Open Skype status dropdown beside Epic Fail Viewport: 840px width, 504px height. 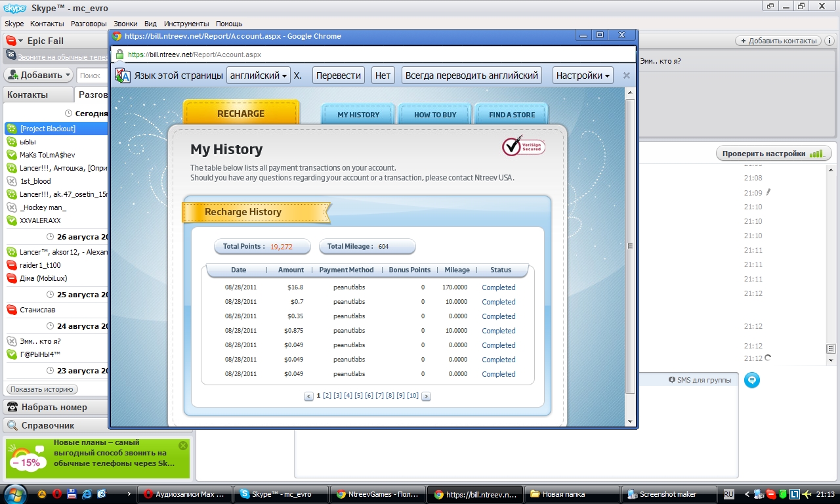[x=14, y=41]
